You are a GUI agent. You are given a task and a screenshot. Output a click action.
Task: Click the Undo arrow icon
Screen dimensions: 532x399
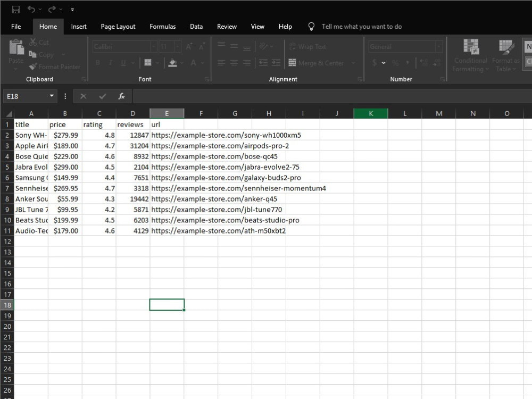pos(31,10)
